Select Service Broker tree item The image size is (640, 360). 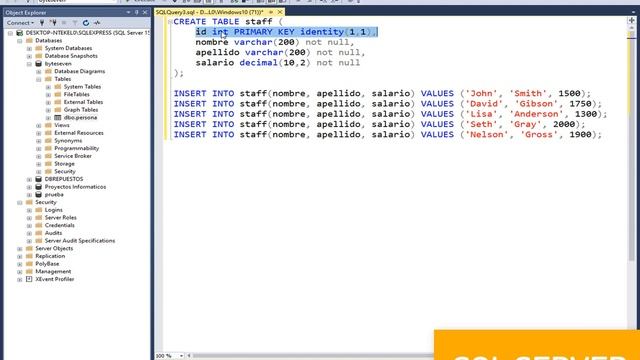tap(73, 156)
